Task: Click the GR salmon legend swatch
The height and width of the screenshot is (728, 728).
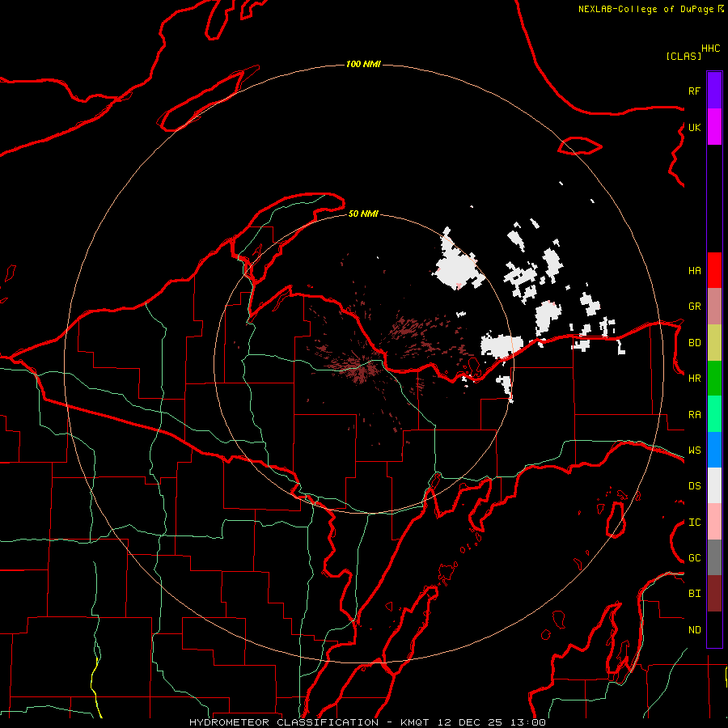Action: pyautogui.click(x=714, y=307)
